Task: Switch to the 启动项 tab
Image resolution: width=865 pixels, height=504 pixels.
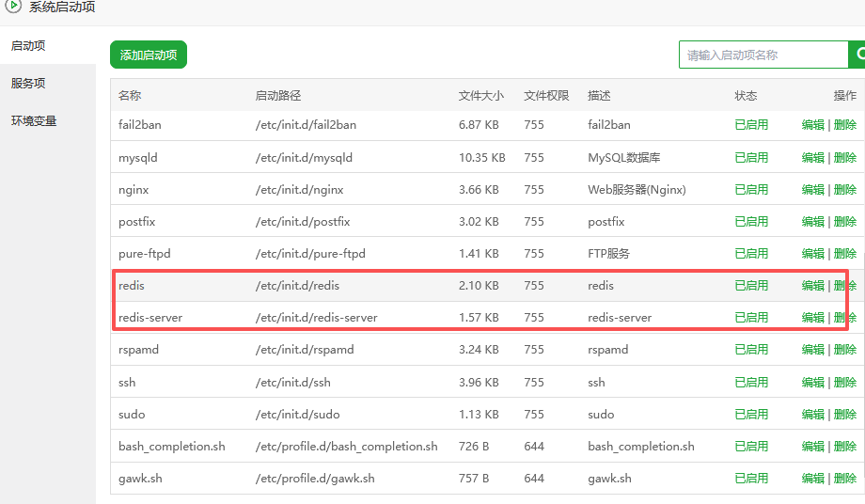Action: 28,45
